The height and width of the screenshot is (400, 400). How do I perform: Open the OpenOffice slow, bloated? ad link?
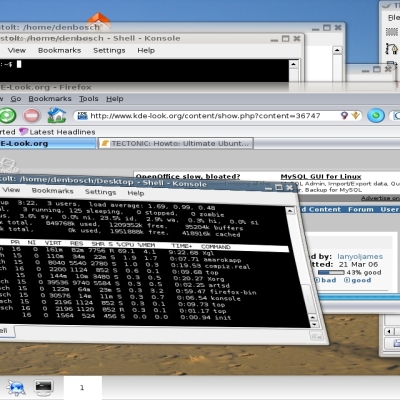[x=188, y=176]
